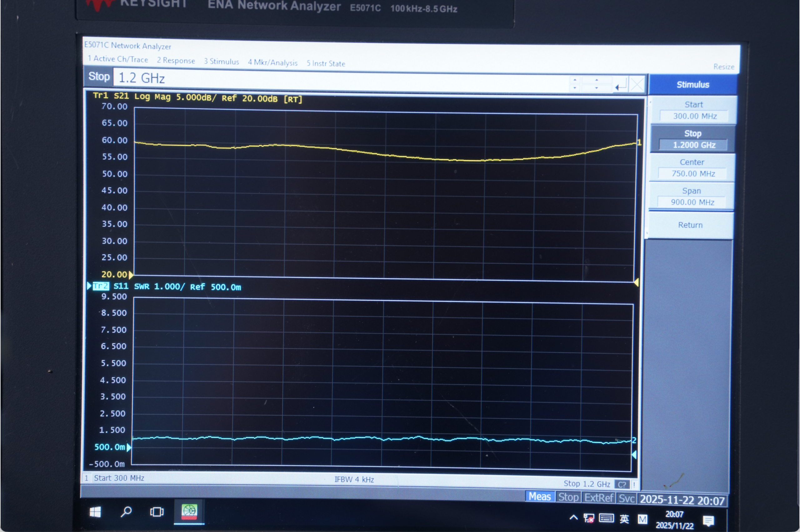The image size is (800, 532).
Task: Click cyan marker 2 at trace end
Action: [x=634, y=440]
